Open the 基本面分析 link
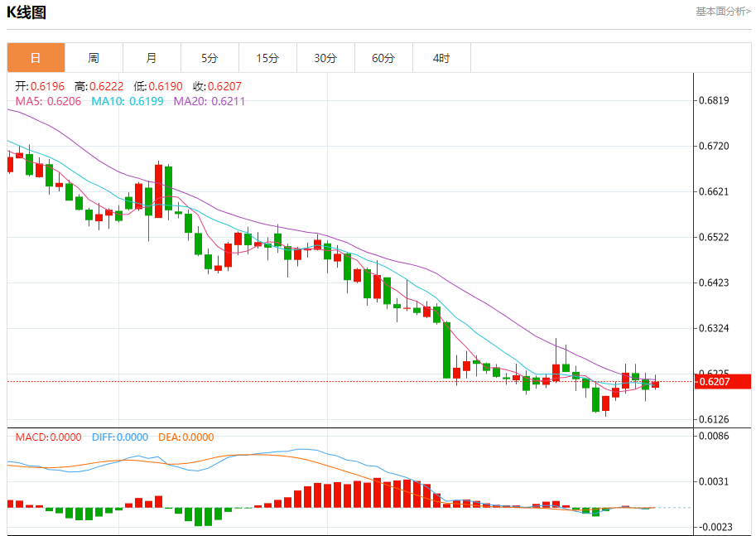 tap(723, 12)
